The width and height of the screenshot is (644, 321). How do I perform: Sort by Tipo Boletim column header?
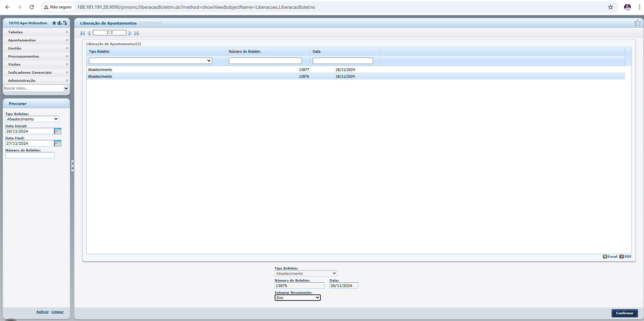tap(156, 51)
